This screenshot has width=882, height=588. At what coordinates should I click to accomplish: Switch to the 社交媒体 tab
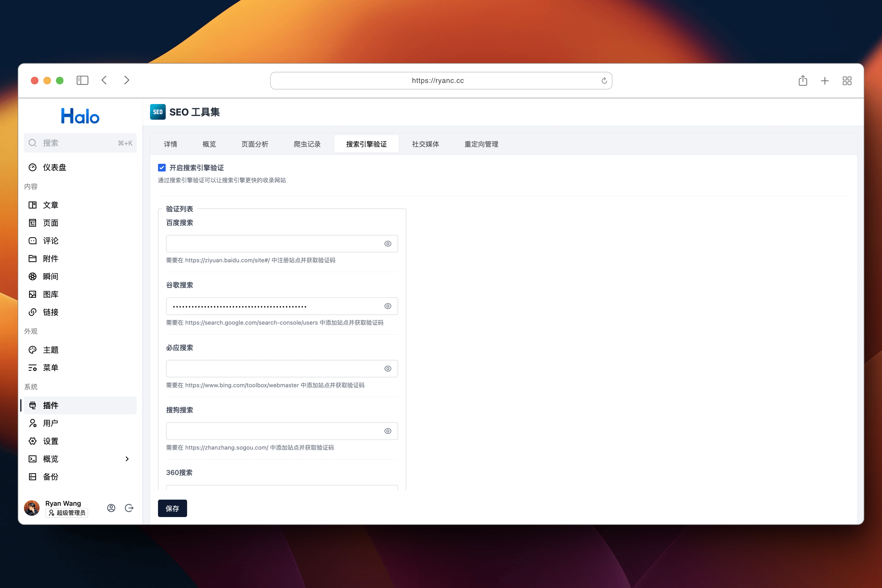coord(426,144)
